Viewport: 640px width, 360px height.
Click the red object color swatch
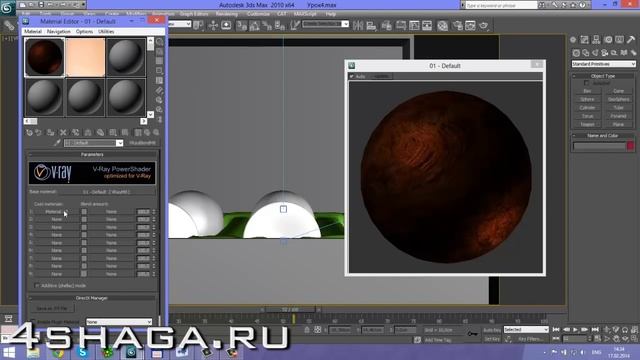pyautogui.click(x=631, y=146)
